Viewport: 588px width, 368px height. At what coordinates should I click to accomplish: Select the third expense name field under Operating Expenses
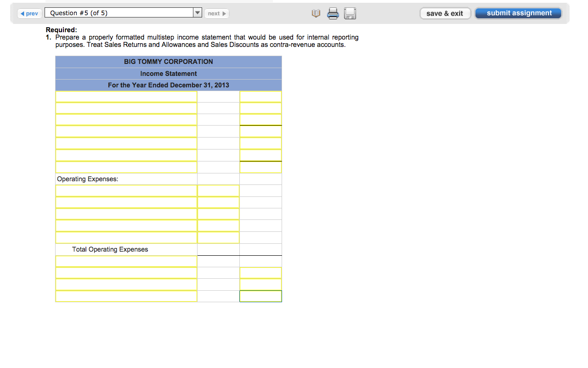point(126,214)
